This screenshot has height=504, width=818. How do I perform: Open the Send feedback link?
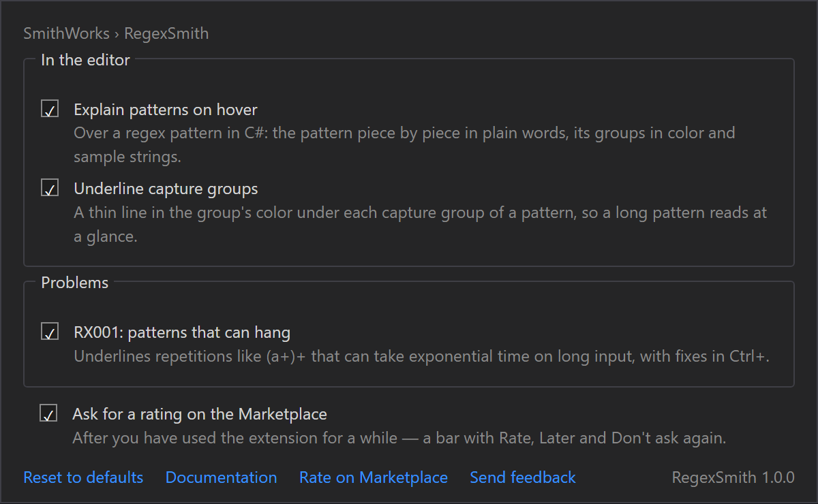point(523,477)
